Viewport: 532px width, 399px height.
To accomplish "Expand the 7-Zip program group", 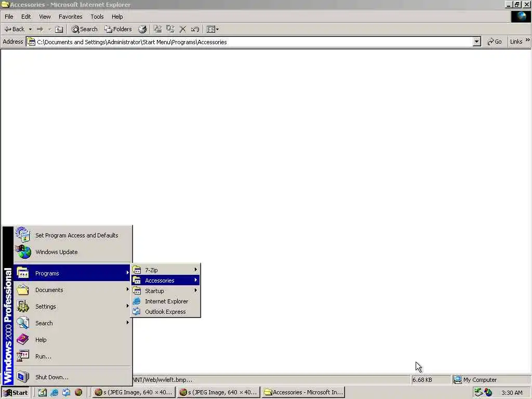I will (x=166, y=270).
